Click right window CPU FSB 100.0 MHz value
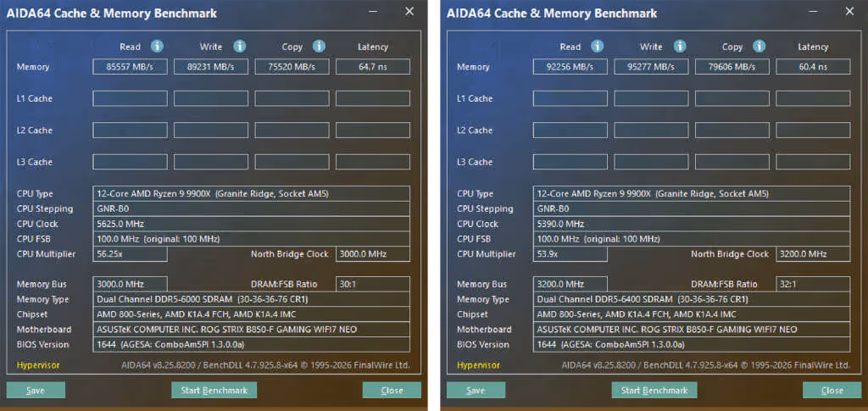 point(692,239)
